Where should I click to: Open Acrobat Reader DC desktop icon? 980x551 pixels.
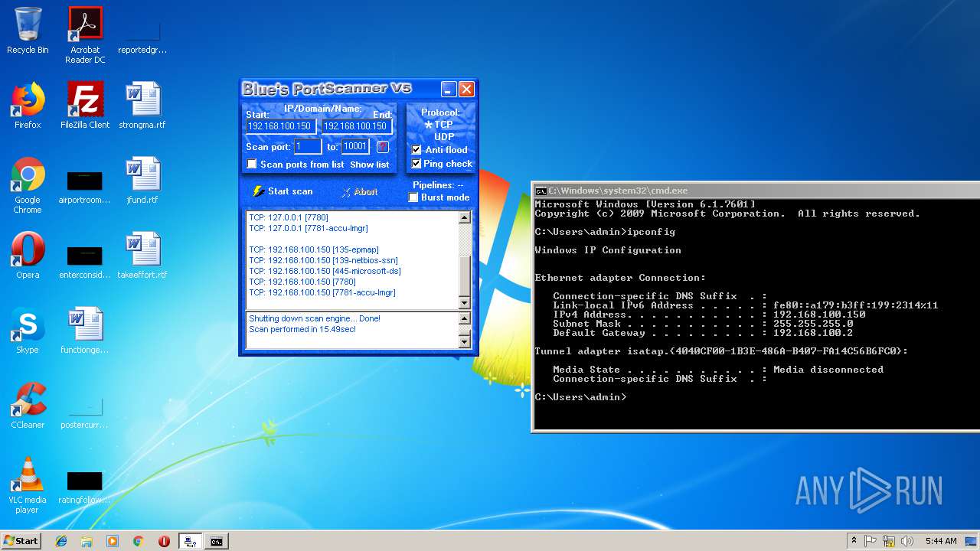click(x=85, y=35)
